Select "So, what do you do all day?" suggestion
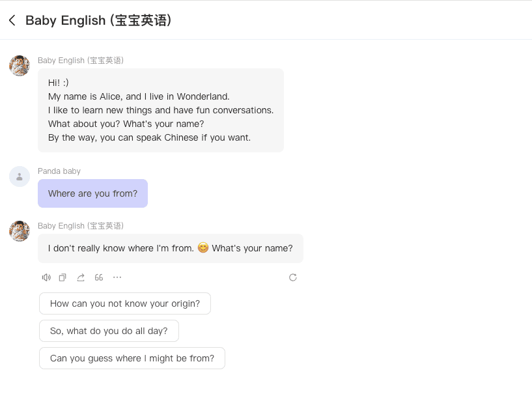 point(109,331)
